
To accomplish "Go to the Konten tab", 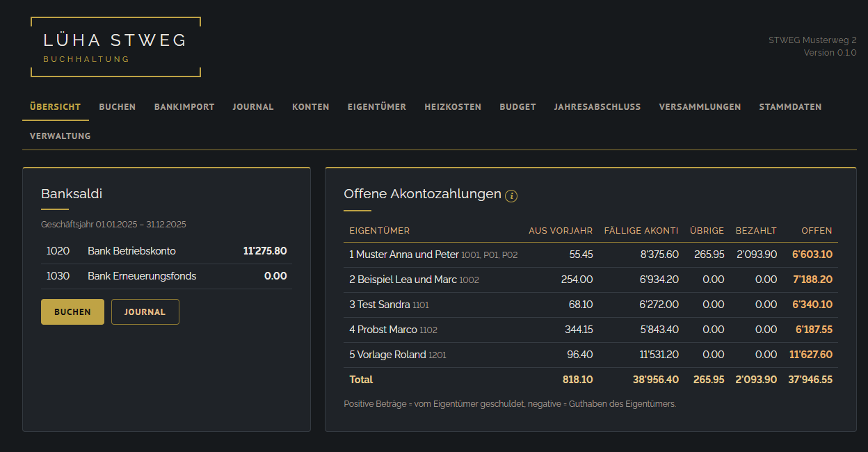I will pyautogui.click(x=311, y=106).
